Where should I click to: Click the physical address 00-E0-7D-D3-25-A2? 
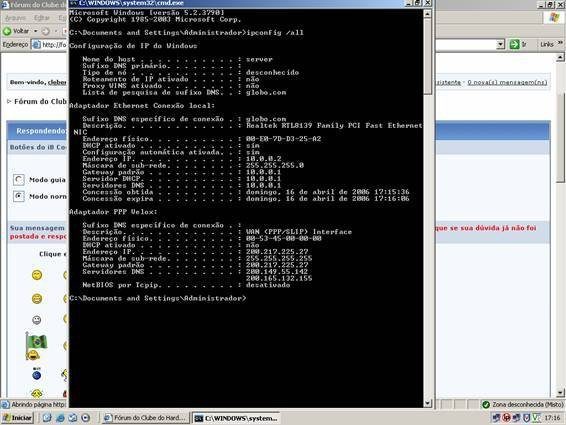[x=283, y=139]
